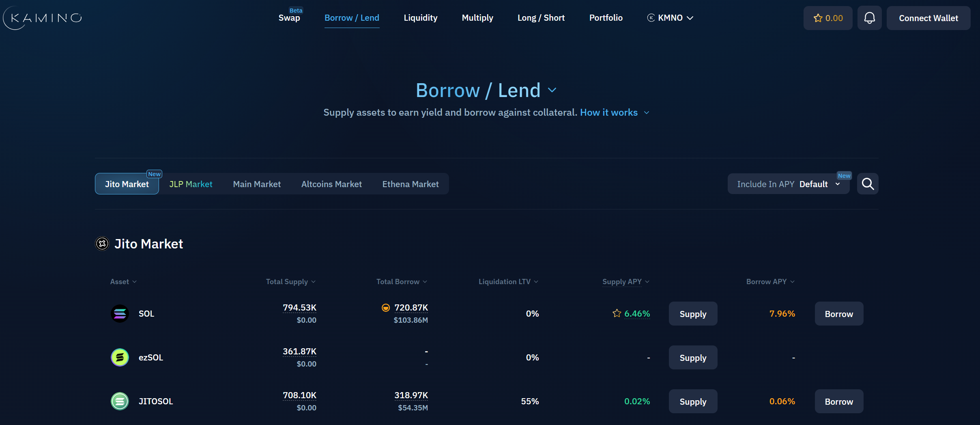Supply JITOSOL

tap(693, 401)
